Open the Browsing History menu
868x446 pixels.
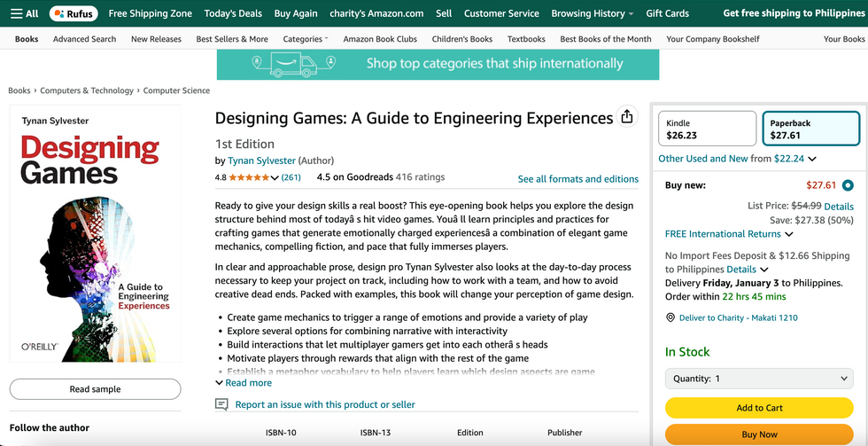(593, 13)
